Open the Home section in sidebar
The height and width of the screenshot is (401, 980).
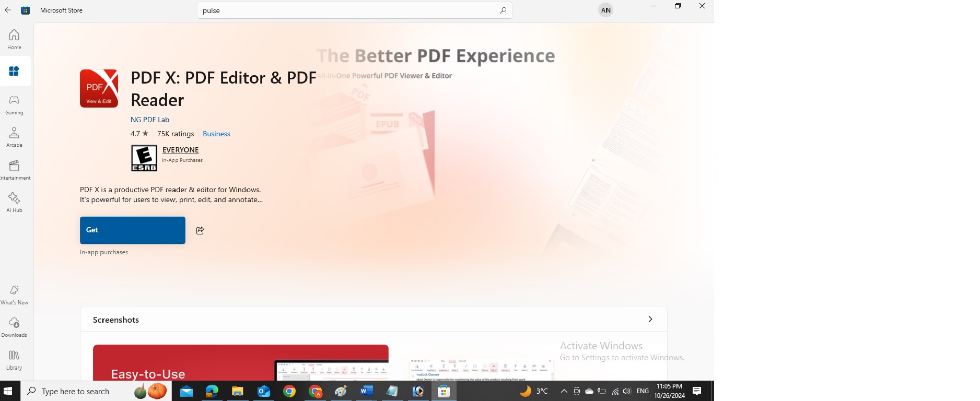[x=14, y=40]
